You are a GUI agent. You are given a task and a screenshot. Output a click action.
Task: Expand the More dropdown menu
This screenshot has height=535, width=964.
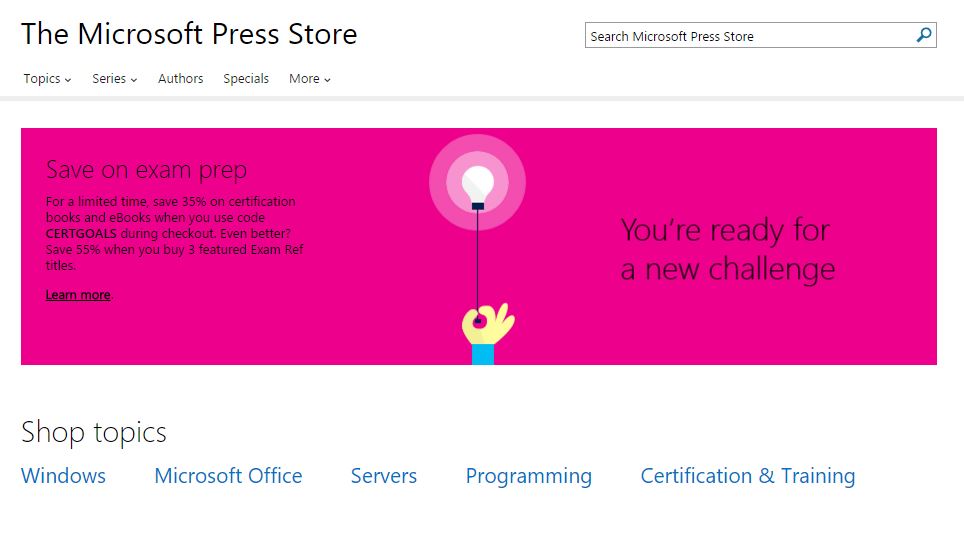pyautogui.click(x=310, y=79)
